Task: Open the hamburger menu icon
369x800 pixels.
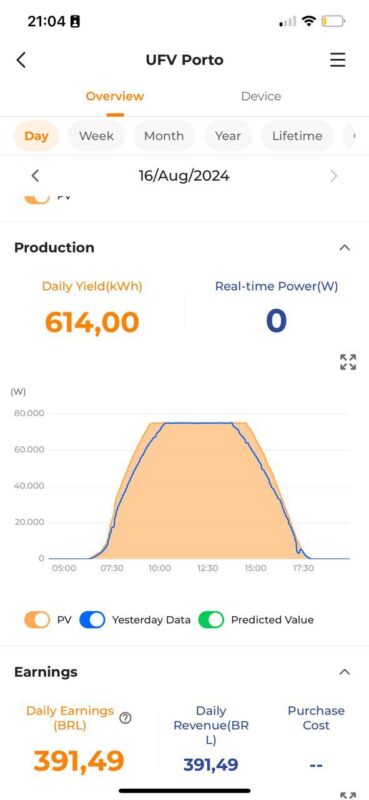Action: pyautogui.click(x=337, y=60)
